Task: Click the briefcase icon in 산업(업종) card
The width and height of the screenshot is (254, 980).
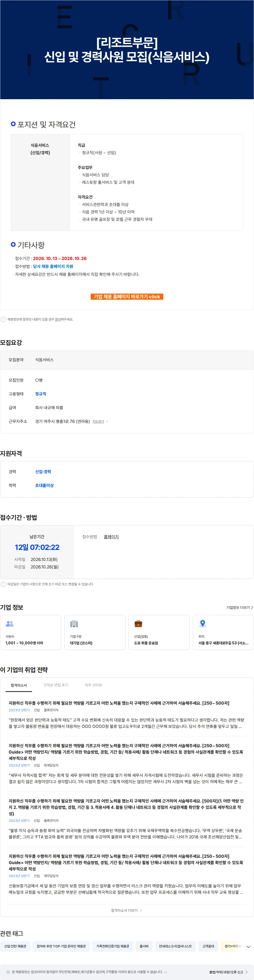Action: coord(139,623)
